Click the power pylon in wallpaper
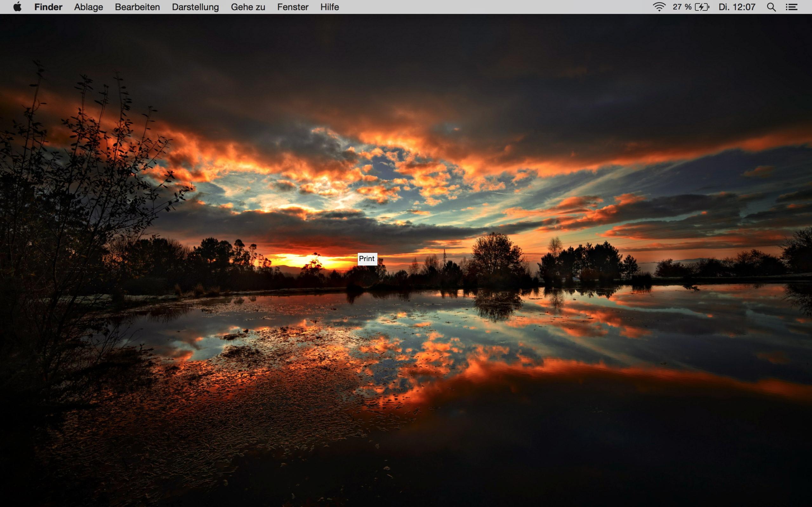This screenshot has width=812, height=507. [x=445, y=257]
